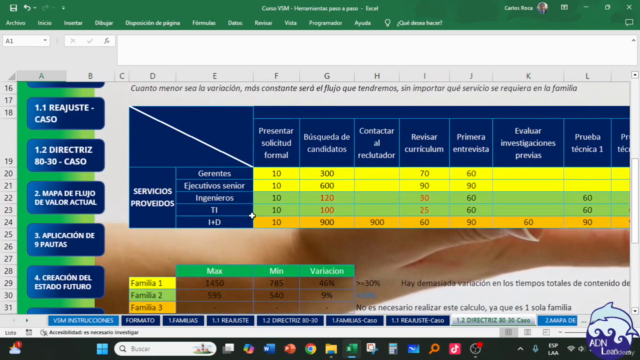
Task: Open the Programador ribbon tab
Action: (325, 23)
